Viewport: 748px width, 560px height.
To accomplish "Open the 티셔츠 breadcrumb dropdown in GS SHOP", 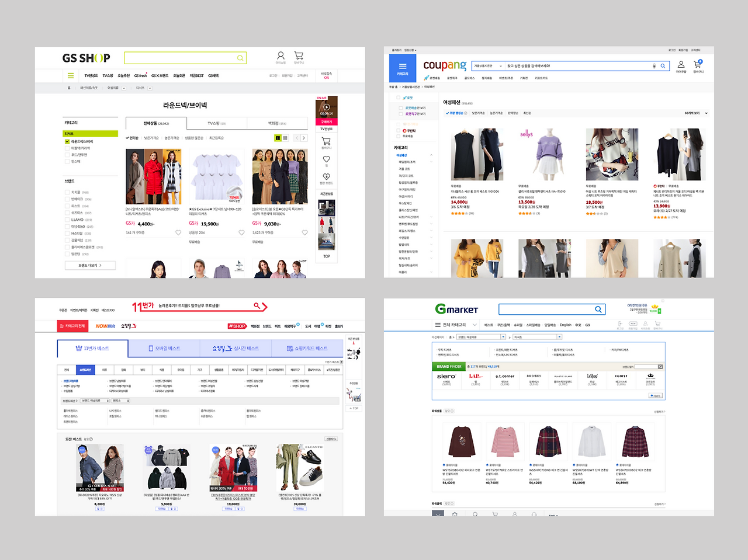I will (x=150, y=88).
